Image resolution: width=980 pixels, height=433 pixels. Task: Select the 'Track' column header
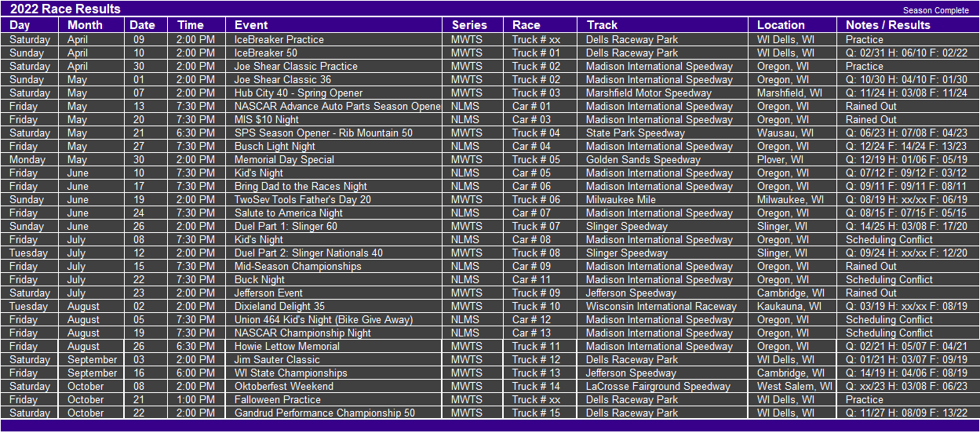coord(602,25)
